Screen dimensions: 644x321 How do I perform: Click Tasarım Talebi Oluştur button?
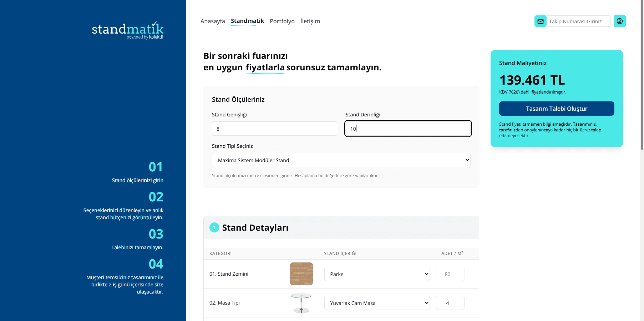(557, 109)
